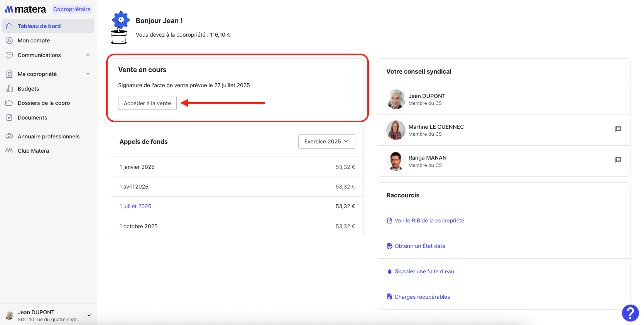Screen dimensions: 644x325
Task: Click Jean DUPONT's council member photo
Action: [396, 99]
